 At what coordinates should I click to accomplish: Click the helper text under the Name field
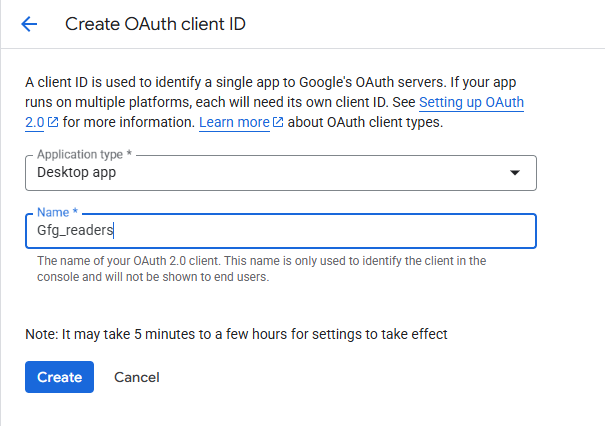(x=261, y=269)
